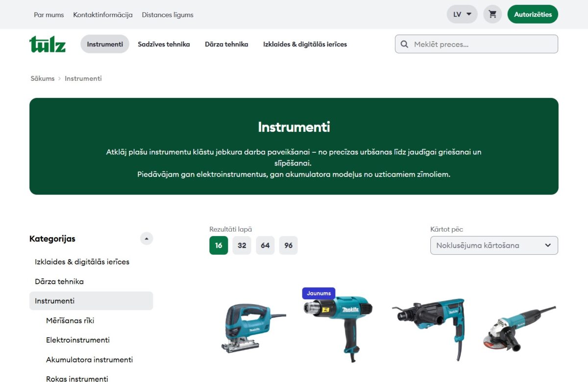The height and width of the screenshot is (382, 588).
Task: Open the angle grinder product image
Action: tap(519, 328)
